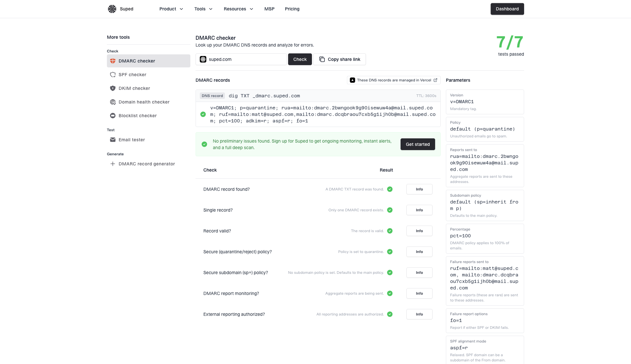631x364 pixels.
Task: Click the dig TXT _dmarc.suped.com command text
Action: [x=264, y=96]
